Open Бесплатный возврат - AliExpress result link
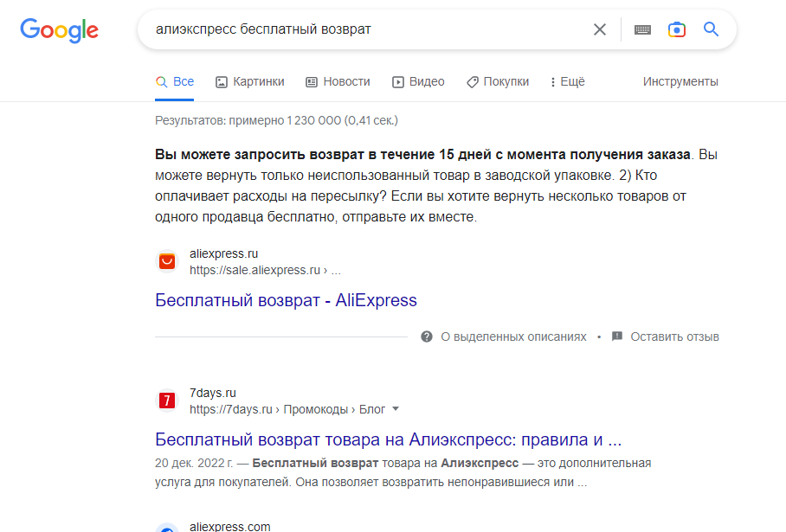786x532 pixels. [x=286, y=300]
